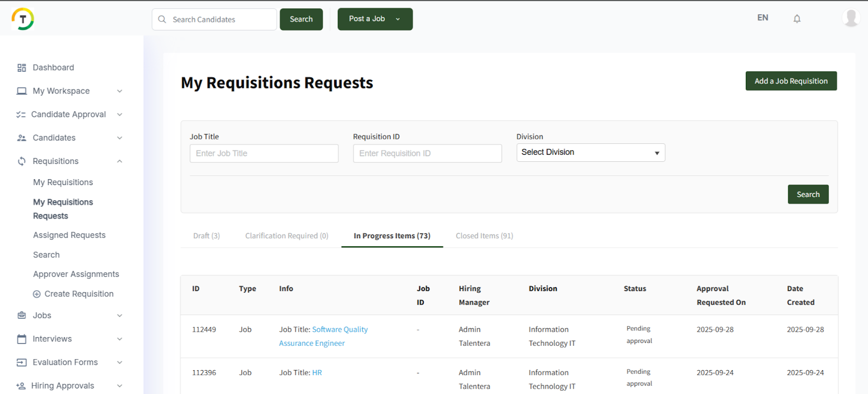Click the Talentera logo icon
Image resolution: width=868 pixels, height=394 pixels.
coord(23,19)
